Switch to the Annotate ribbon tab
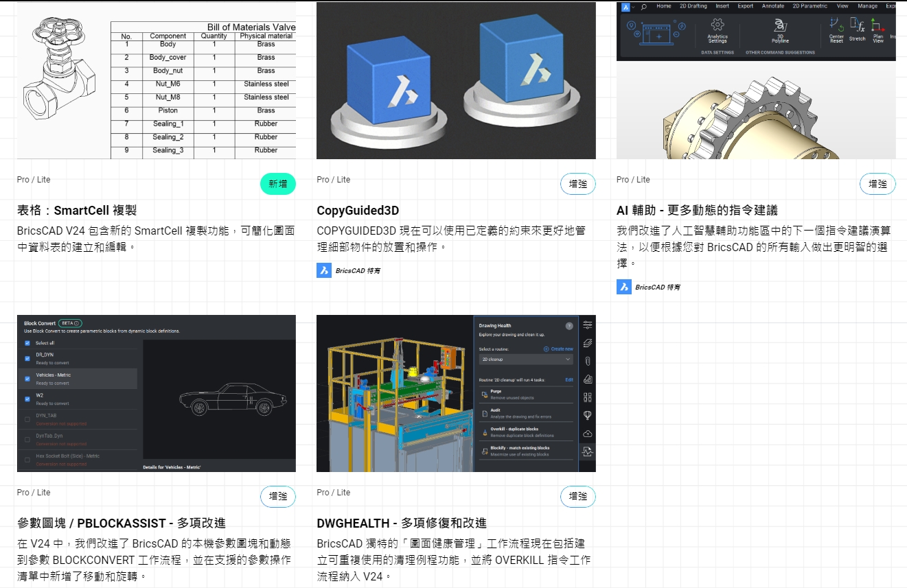The image size is (907, 588). click(x=772, y=6)
